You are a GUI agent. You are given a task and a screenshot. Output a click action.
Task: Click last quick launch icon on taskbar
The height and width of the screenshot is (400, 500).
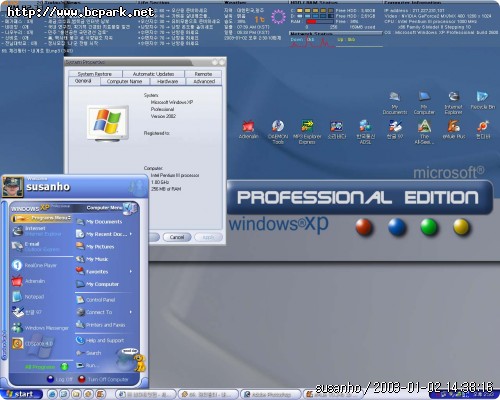tap(101, 395)
